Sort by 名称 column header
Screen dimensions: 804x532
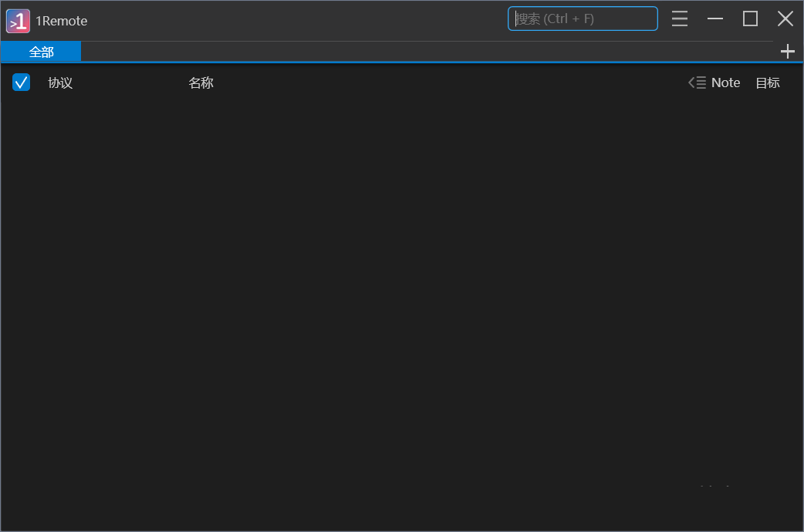(201, 82)
